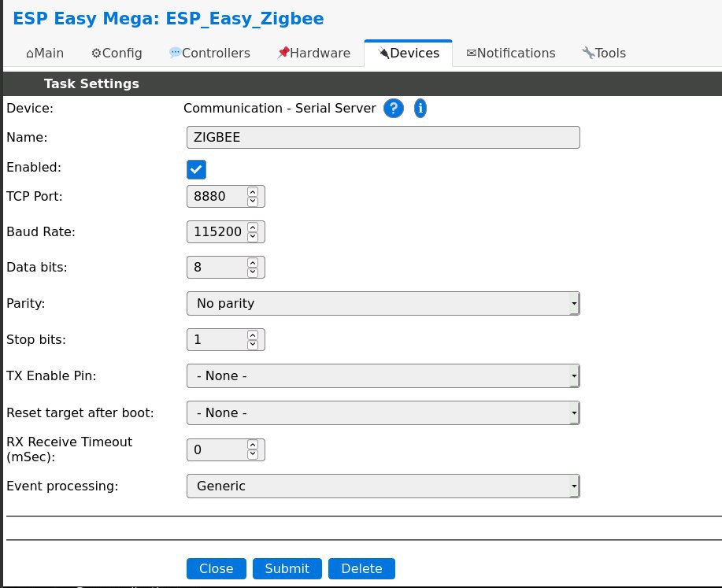The image size is (722, 588).
Task: Open the Config tab
Action: 117,54
